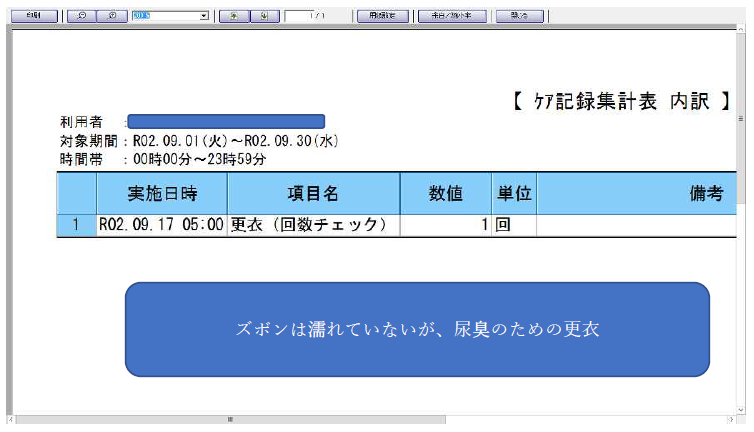This screenshot has height=432, width=754.
Task: Click the horizontal scrollbar thumb
Action: (x=230, y=419)
